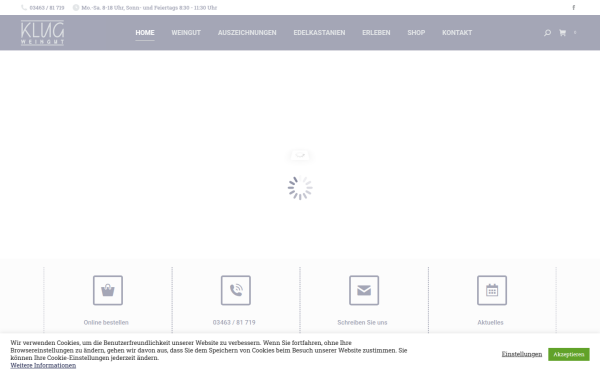Open the Online bestellen link
Screen dimensions: 600x375
click(106, 323)
